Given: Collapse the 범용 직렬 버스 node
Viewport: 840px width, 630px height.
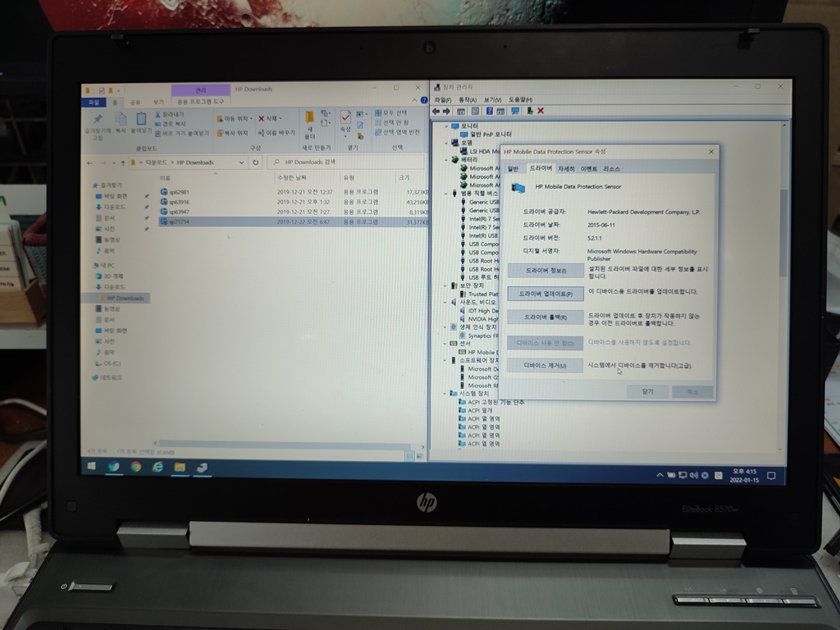Looking at the screenshot, I should [445, 193].
